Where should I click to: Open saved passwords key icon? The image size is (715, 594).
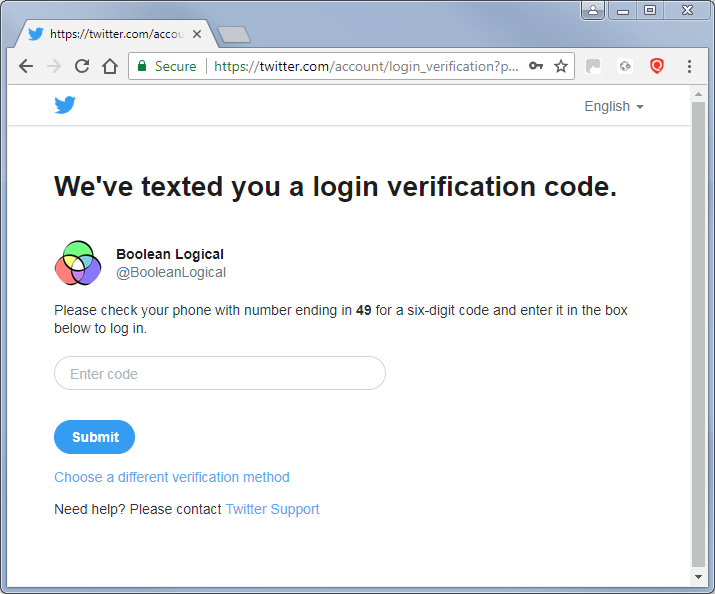tap(536, 66)
